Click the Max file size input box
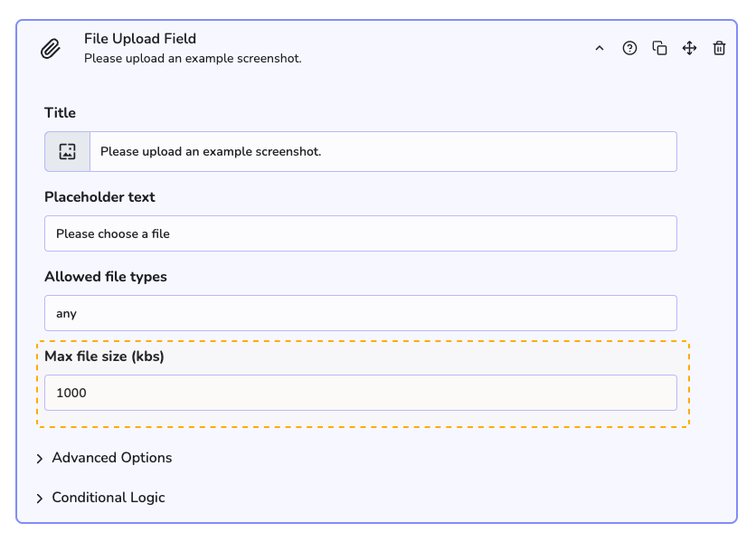The height and width of the screenshot is (542, 756). (360, 393)
